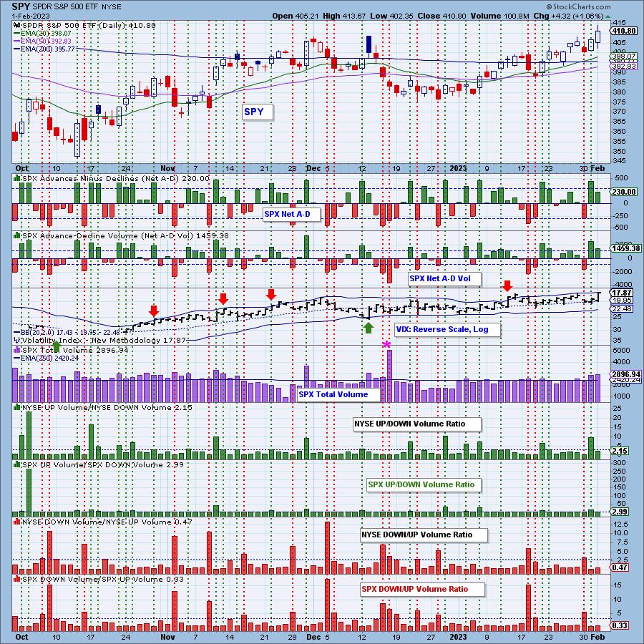Select the EMA(50) 392.83 legend entry

[42, 41]
